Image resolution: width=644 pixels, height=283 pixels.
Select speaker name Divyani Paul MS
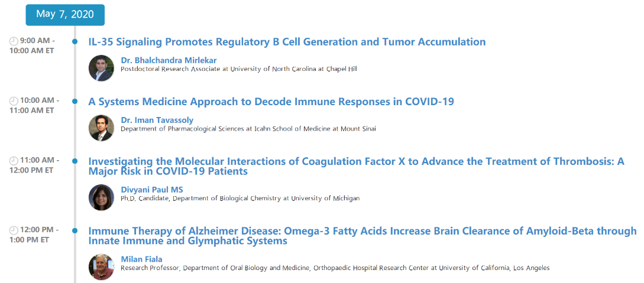coord(152,190)
